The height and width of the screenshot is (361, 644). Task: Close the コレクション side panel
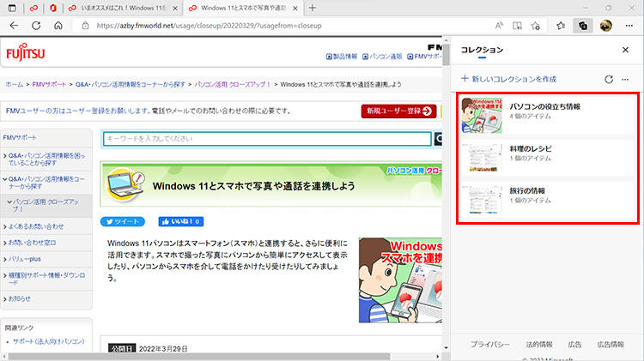coord(625,51)
